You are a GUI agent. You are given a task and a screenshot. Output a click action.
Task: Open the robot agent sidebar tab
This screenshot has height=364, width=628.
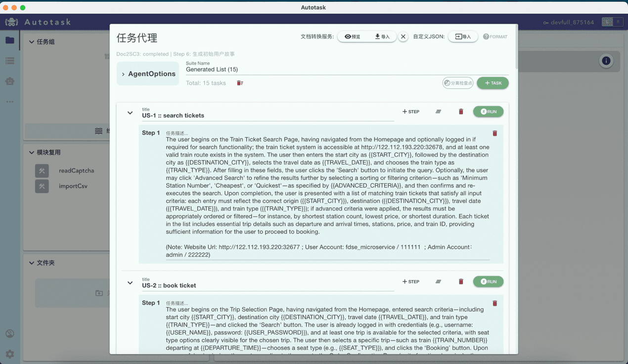point(10,81)
